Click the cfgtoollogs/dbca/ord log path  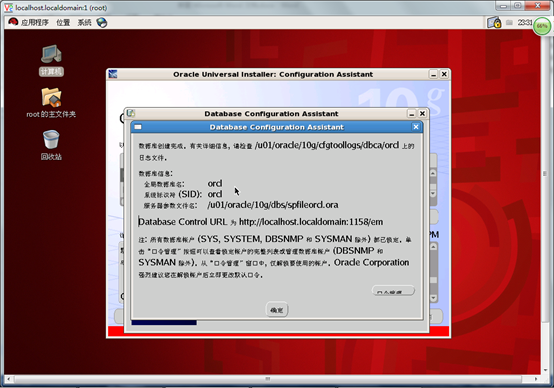point(327,145)
